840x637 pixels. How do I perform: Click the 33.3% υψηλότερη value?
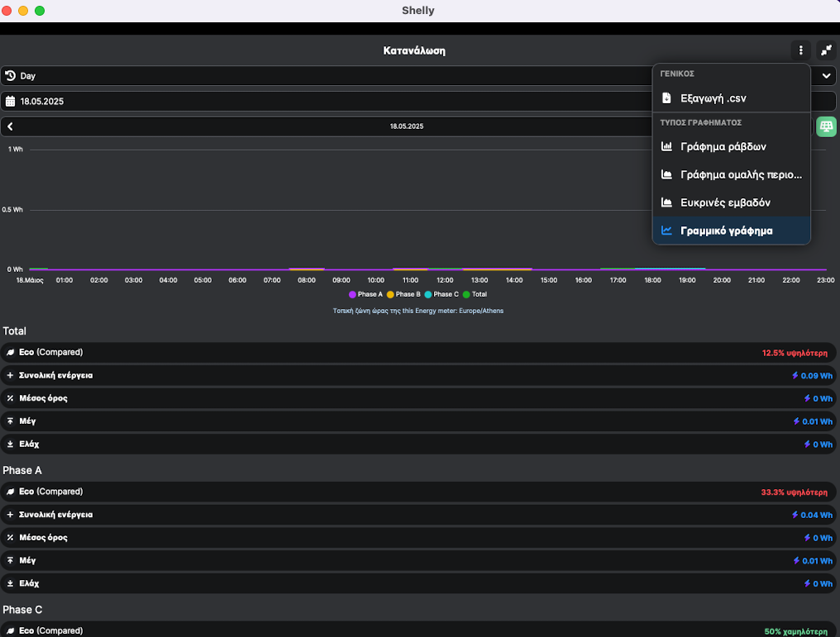pos(794,492)
